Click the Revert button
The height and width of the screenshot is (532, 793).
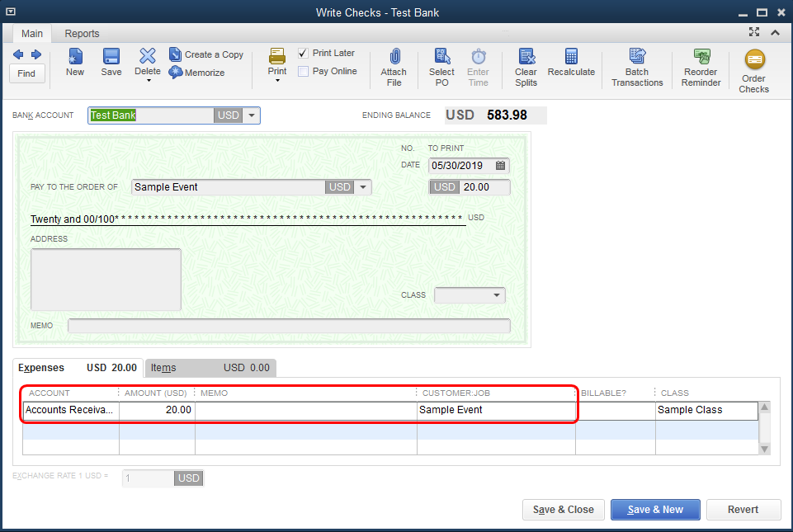pyautogui.click(x=743, y=510)
